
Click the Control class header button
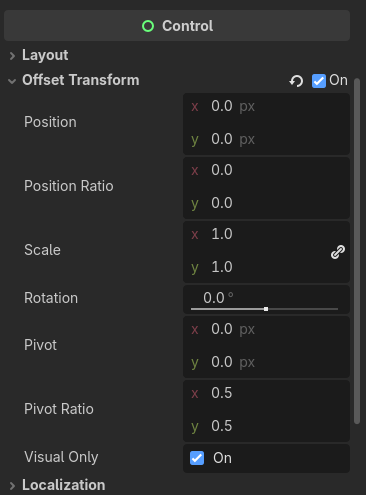(177, 26)
